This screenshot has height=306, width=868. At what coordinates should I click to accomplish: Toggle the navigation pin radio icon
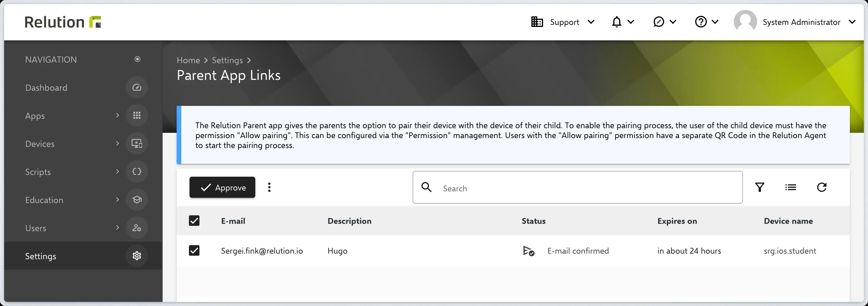point(137,59)
